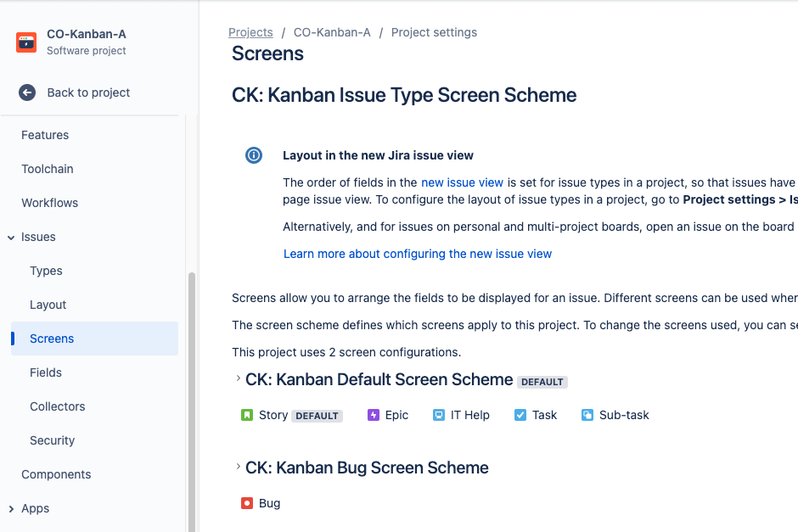Open issue Collectors page
Screen dimensions: 798x532
point(58,407)
